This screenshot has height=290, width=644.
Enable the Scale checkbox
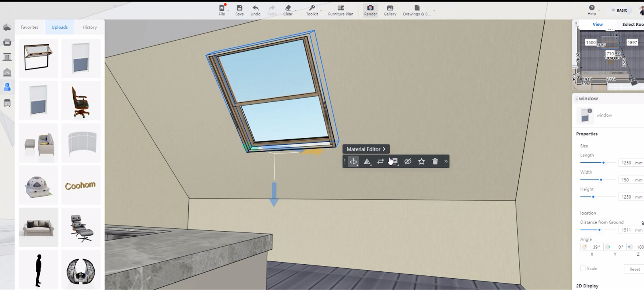pos(583,268)
